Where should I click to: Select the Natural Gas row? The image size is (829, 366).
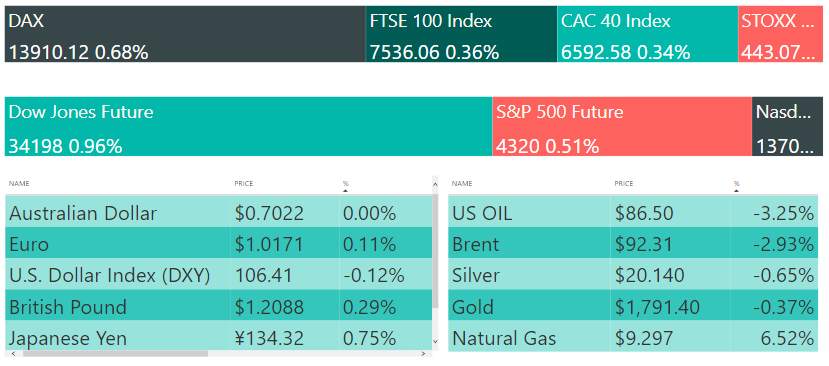click(633, 338)
